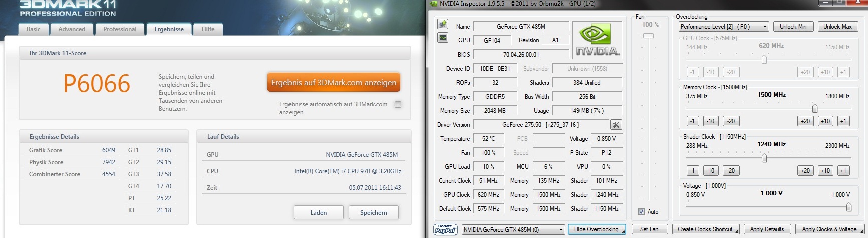Increase Memory Clock by 1 MHz
The image size is (868, 238).
843,121
